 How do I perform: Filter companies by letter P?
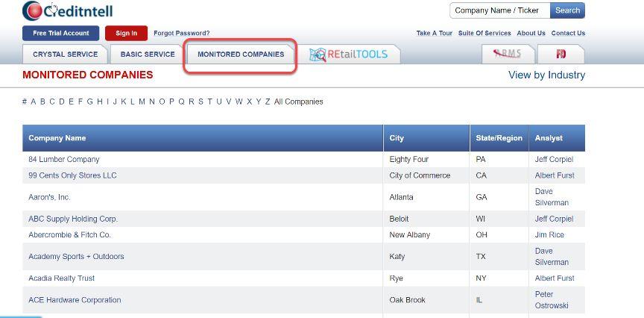[x=171, y=102]
